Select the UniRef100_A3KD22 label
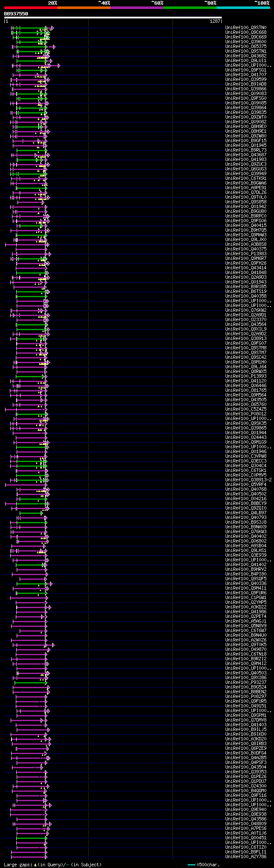 246,607
